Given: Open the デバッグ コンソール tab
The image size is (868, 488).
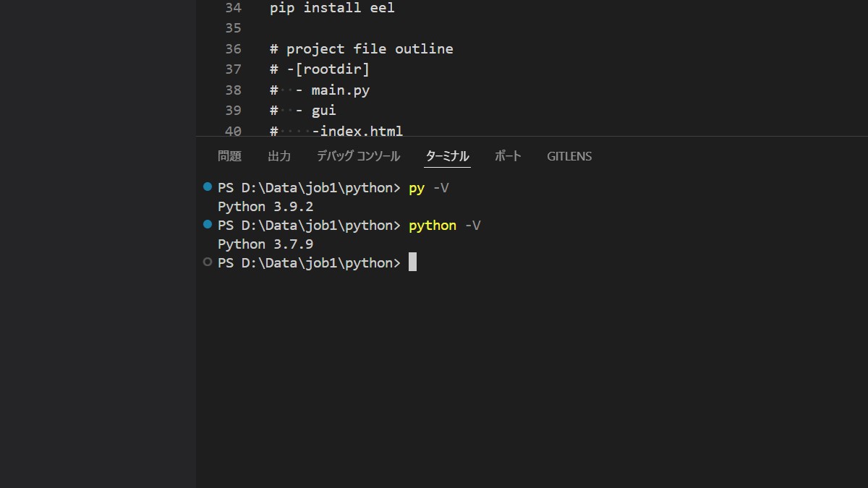Looking at the screenshot, I should [358, 156].
